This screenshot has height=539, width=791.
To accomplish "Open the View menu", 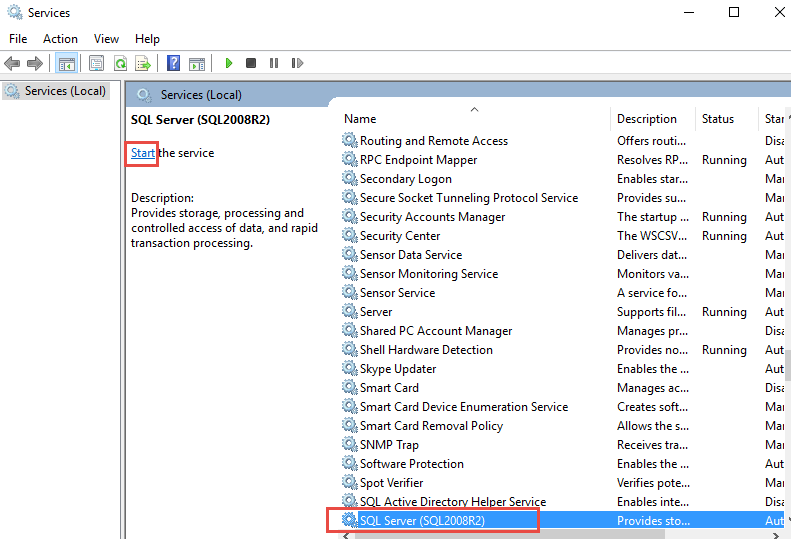I will 106,39.
